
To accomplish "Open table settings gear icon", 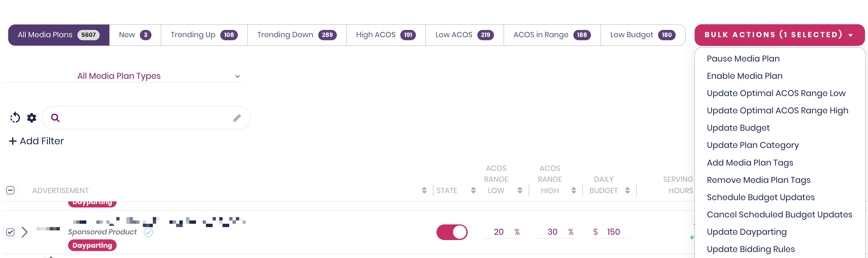I will coord(32,118).
